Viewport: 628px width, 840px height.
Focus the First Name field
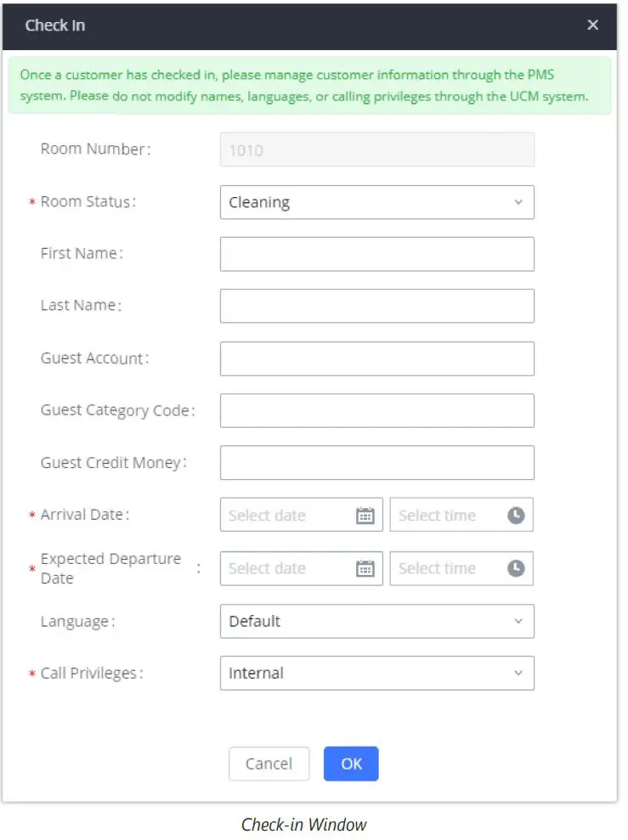tap(376, 254)
